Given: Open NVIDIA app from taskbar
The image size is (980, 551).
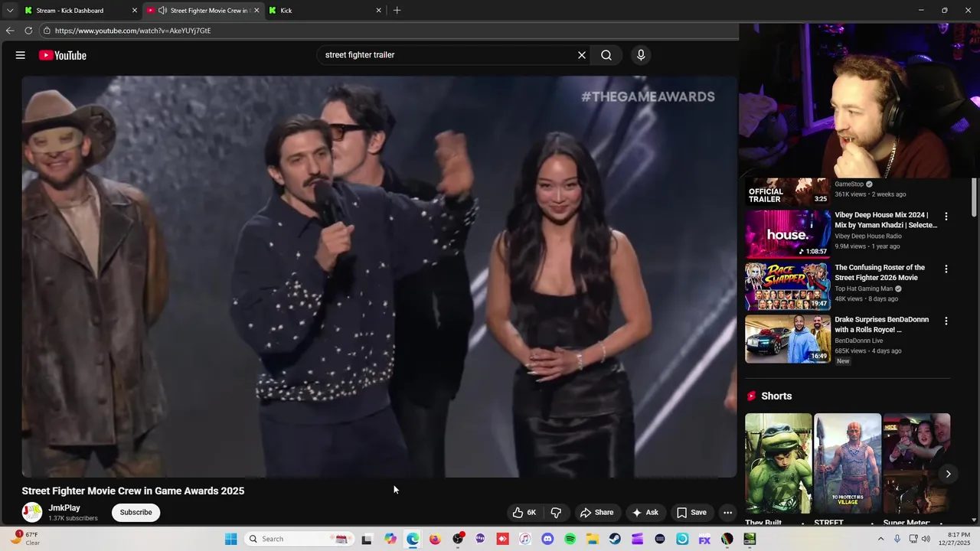Looking at the screenshot, I should coord(750,539).
